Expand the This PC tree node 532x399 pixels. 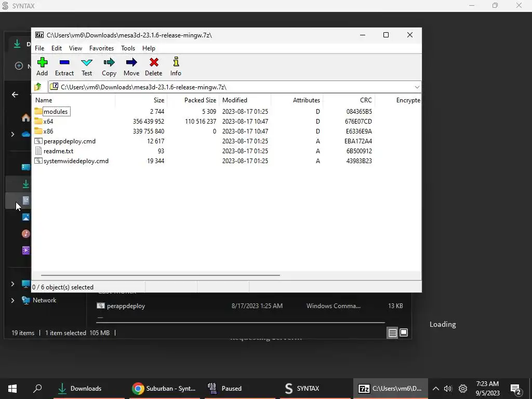(x=12, y=284)
